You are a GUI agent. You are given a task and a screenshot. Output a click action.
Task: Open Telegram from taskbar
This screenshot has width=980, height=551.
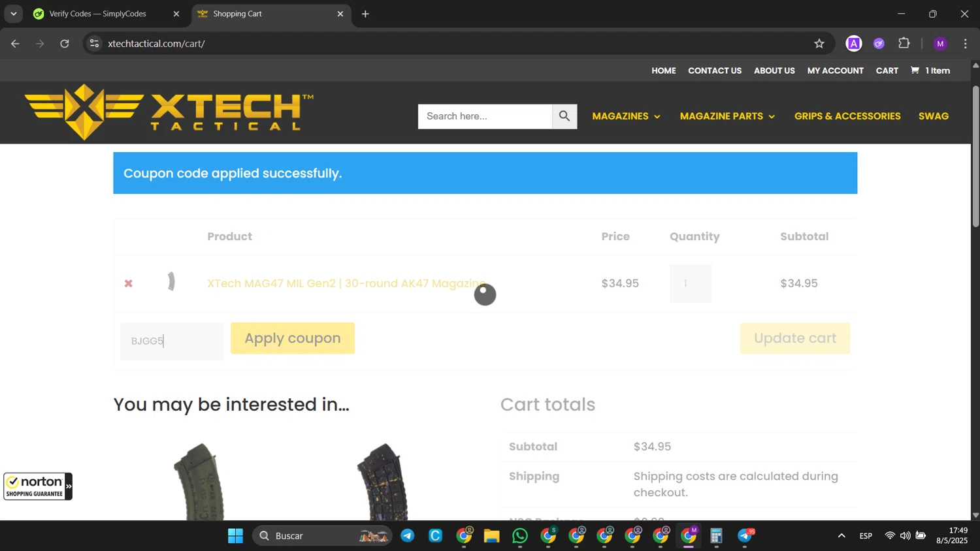(x=408, y=536)
